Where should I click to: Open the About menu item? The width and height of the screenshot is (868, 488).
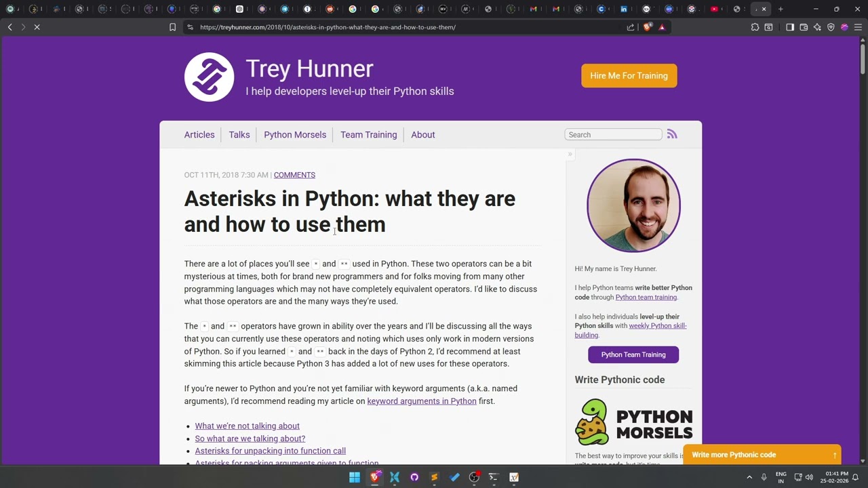tap(423, 135)
